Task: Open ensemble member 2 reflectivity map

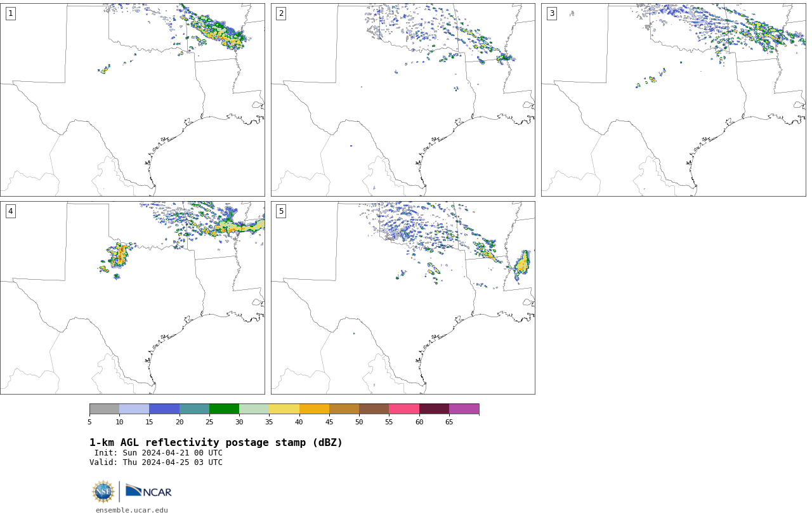Action: [403, 100]
